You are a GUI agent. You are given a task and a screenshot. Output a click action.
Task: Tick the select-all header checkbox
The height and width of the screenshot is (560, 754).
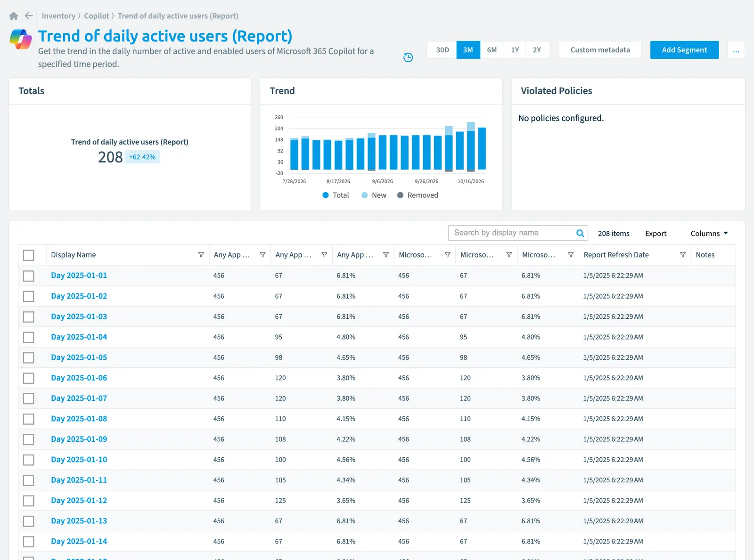29,255
